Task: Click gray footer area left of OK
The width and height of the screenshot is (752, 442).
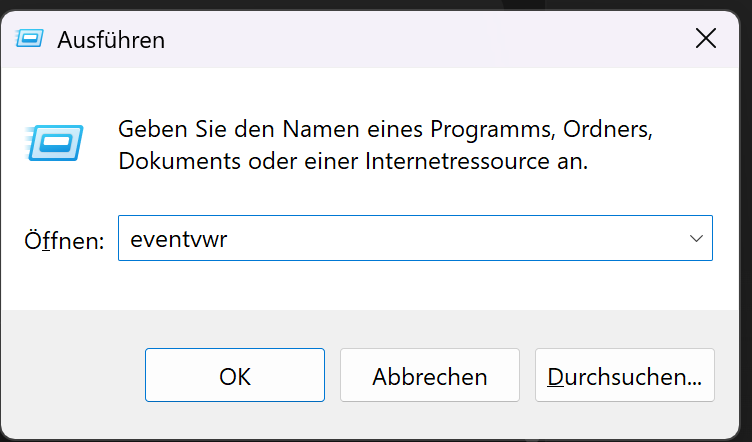Action: [72, 376]
